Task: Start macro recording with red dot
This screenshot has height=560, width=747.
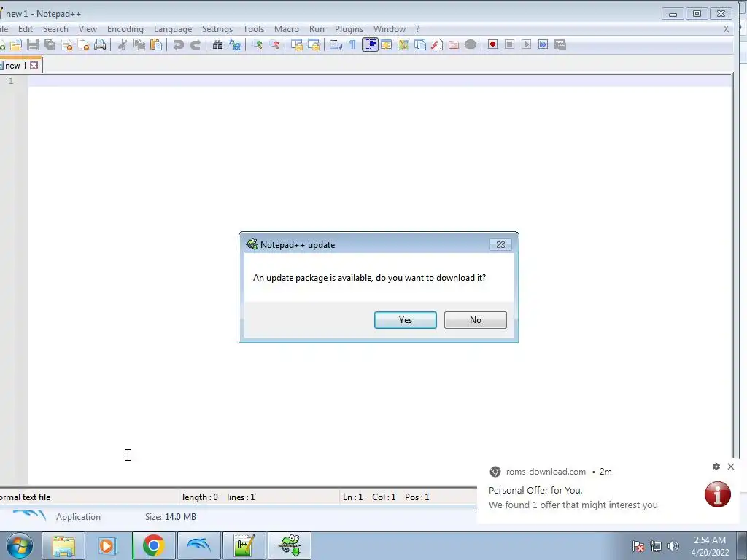Action: click(x=492, y=44)
